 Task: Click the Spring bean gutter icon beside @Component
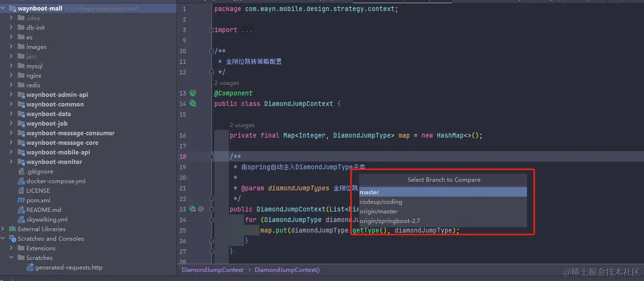193,93
